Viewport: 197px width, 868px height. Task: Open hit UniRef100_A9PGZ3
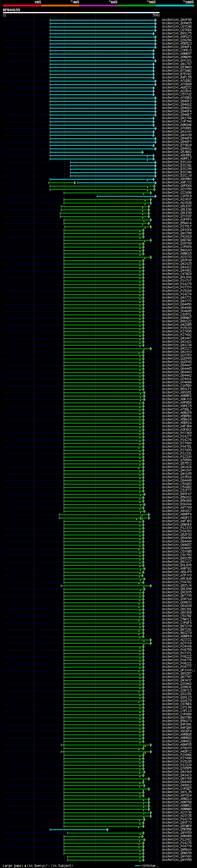click(177, 37)
